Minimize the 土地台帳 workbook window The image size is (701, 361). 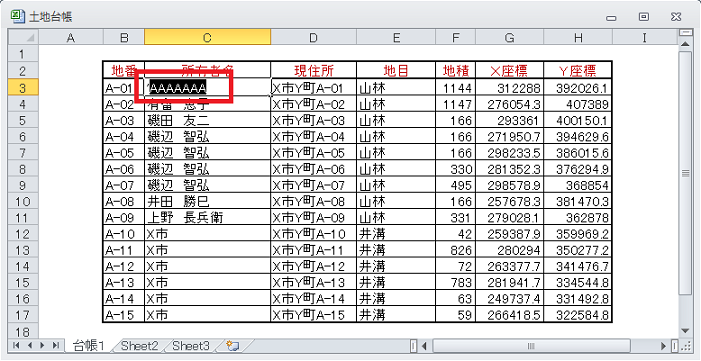[x=611, y=17]
